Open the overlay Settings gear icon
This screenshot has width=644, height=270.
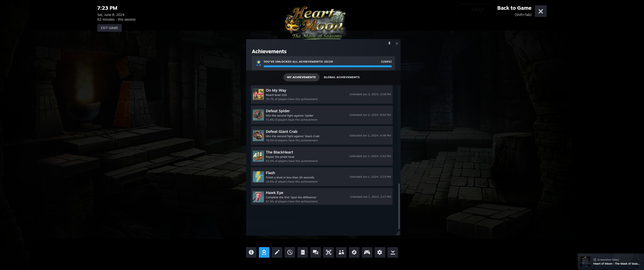(380, 252)
